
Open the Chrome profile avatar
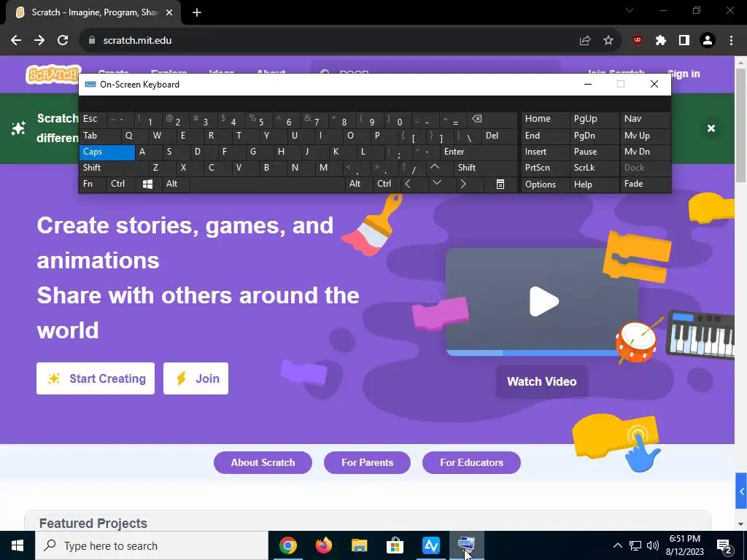[708, 41]
